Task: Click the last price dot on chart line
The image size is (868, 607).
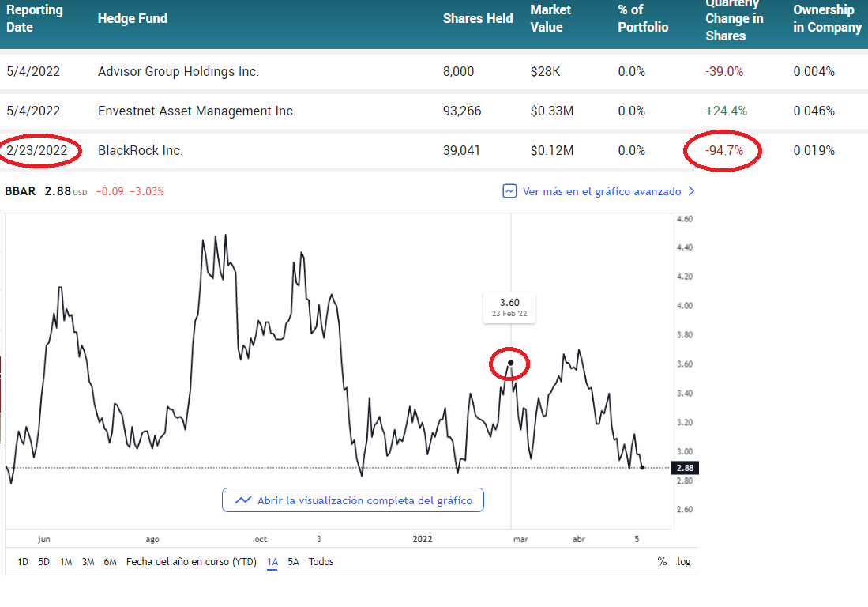Action: tap(642, 467)
